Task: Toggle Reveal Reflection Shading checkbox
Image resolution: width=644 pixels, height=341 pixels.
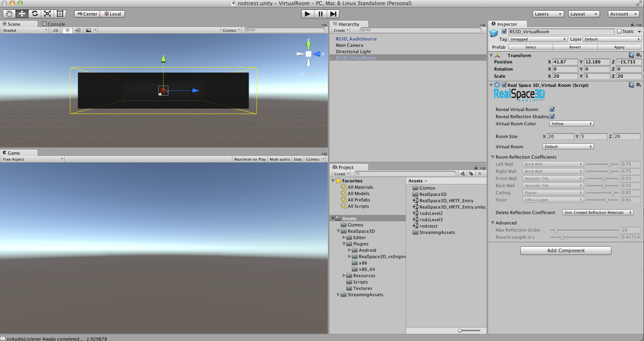Action: click(x=552, y=116)
